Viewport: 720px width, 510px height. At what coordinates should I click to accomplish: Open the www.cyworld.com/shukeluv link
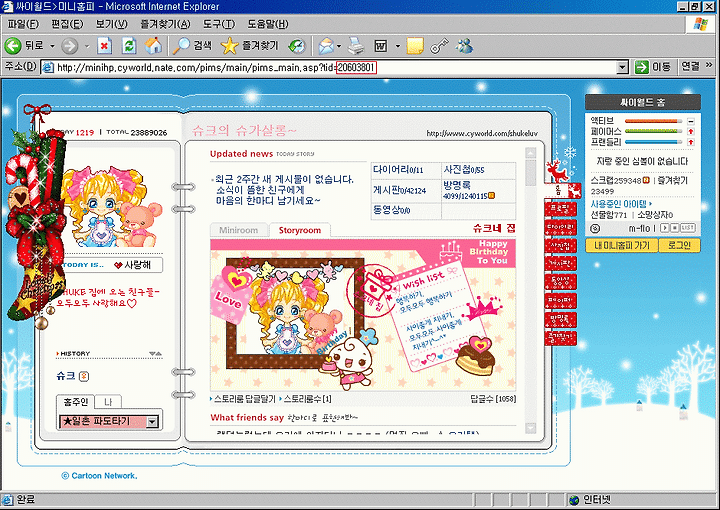[482, 134]
